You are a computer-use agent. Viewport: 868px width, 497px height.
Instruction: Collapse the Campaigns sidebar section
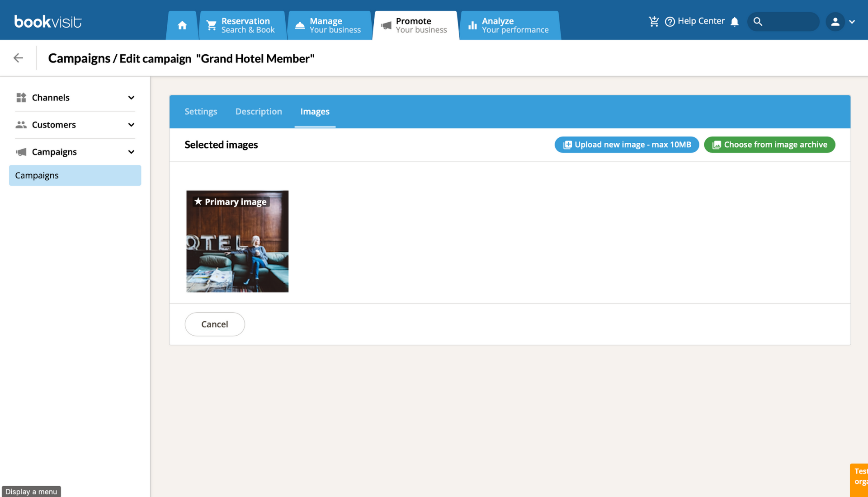[75, 152]
